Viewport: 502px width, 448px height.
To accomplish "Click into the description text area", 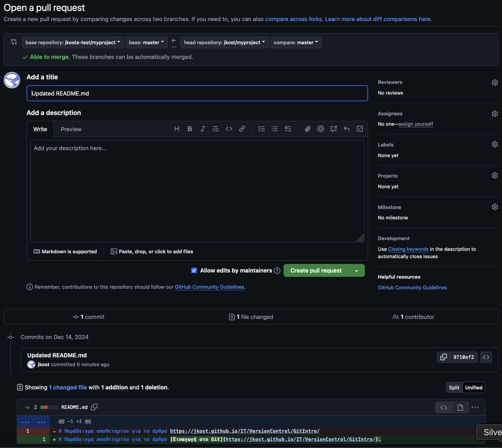I will pos(197,191).
